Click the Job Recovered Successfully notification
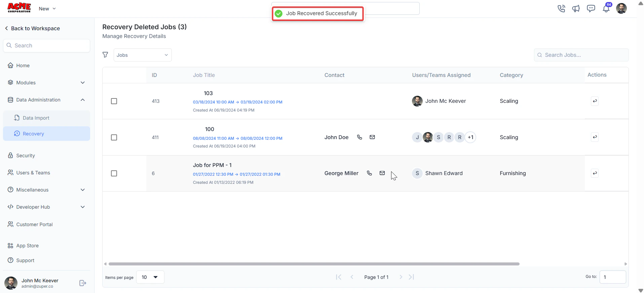 (318, 13)
